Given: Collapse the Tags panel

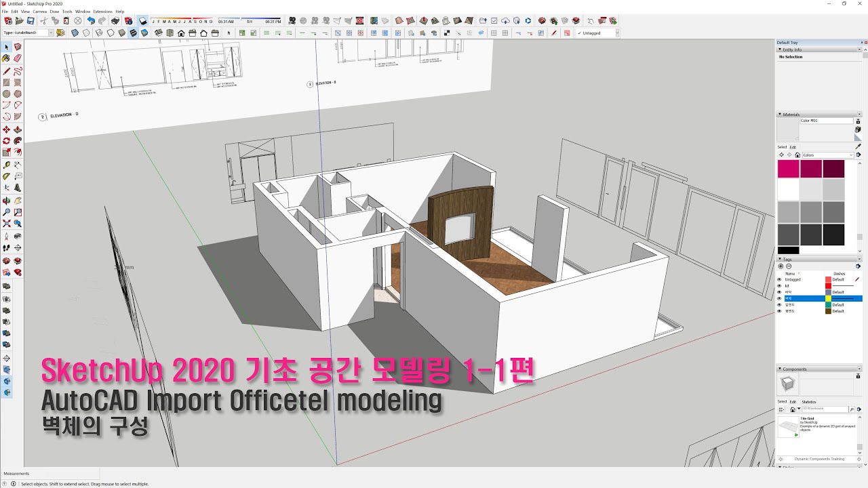Looking at the screenshot, I should coord(780,260).
